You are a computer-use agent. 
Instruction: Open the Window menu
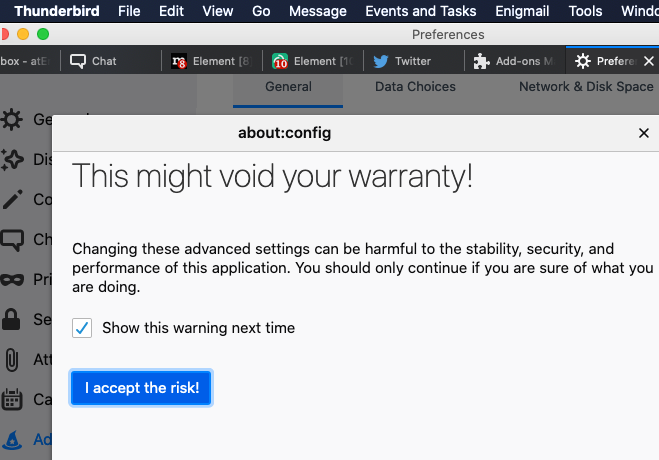coord(640,11)
